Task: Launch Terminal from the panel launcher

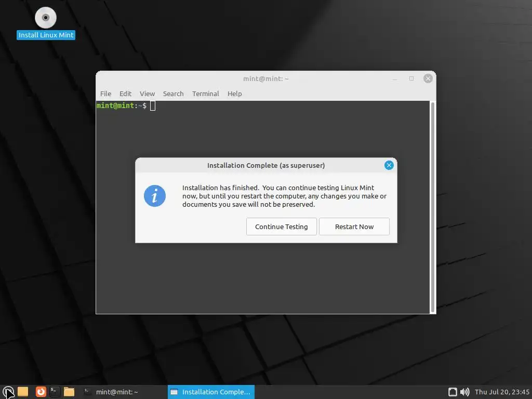Action: [x=55, y=392]
